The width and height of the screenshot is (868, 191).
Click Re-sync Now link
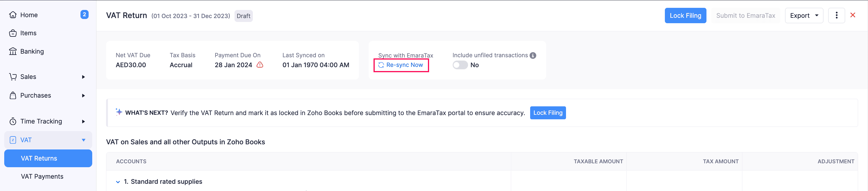404,65
